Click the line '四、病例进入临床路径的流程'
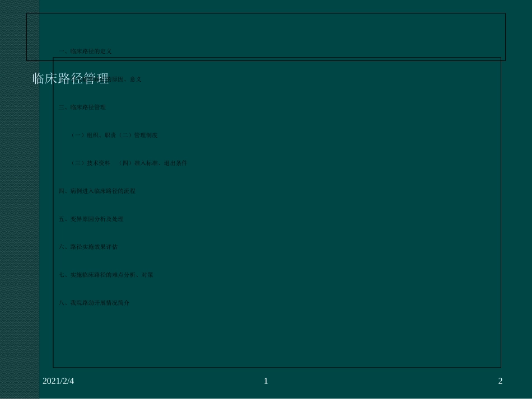532x399 pixels. coord(97,191)
